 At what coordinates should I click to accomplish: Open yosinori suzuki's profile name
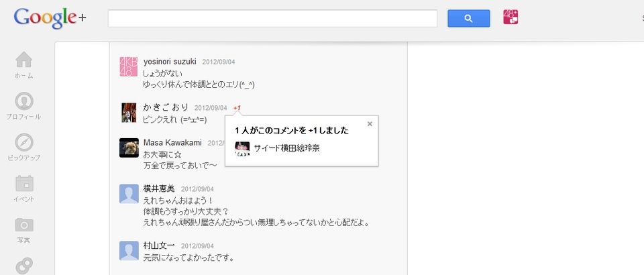coord(170,62)
